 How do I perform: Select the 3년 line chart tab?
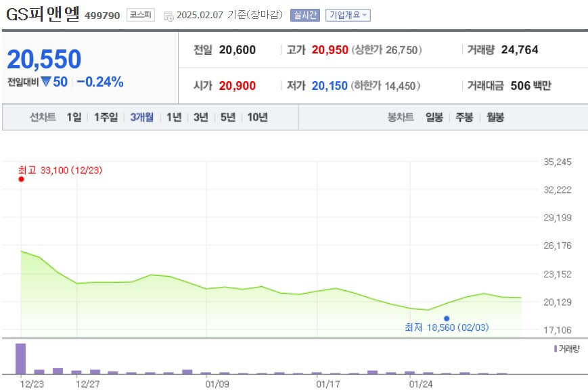(x=201, y=117)
